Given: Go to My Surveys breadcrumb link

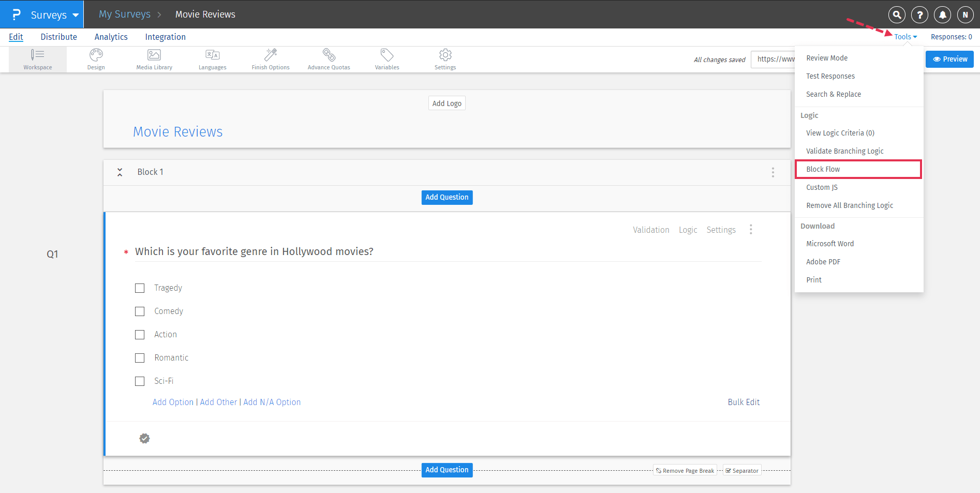Looking at the screenshot, I should point(125,14).
